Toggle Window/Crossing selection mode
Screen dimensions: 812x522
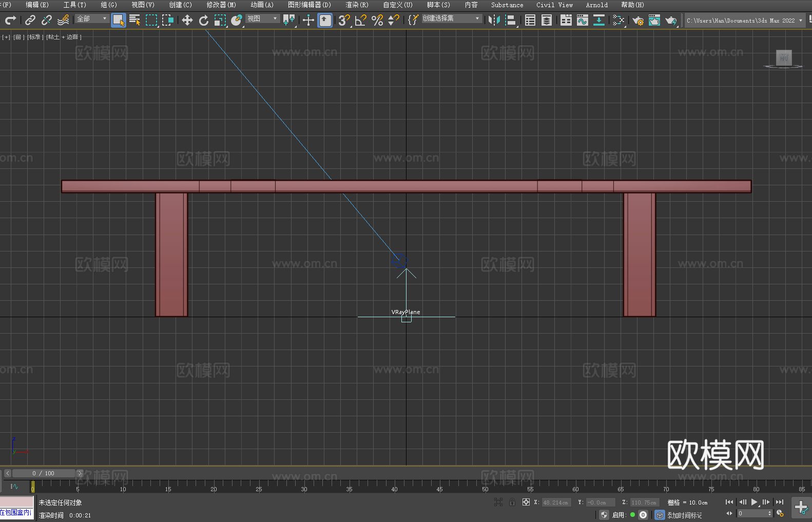(x=168, y=20)
